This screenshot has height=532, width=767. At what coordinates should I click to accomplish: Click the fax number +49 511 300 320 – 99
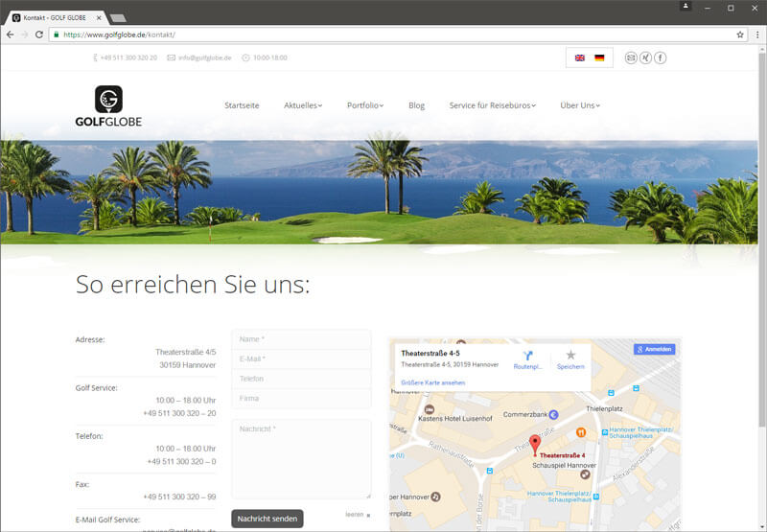coord(179,497)
